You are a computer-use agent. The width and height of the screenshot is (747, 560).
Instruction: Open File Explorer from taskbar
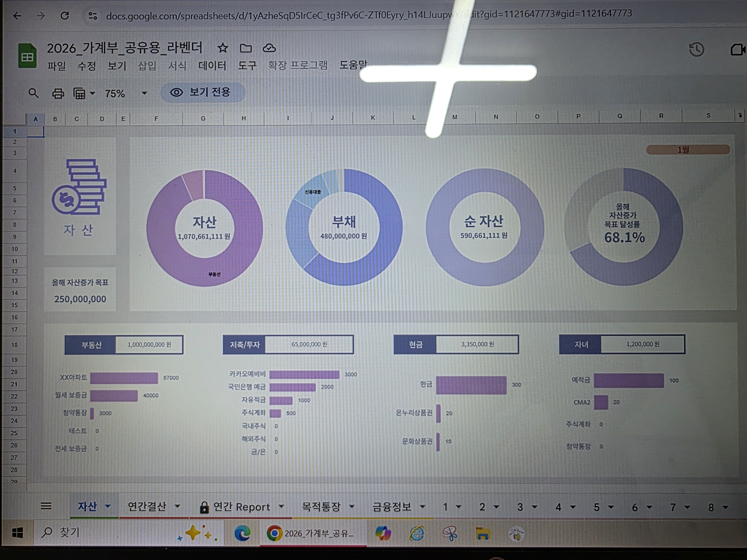[x=483, y=534]
